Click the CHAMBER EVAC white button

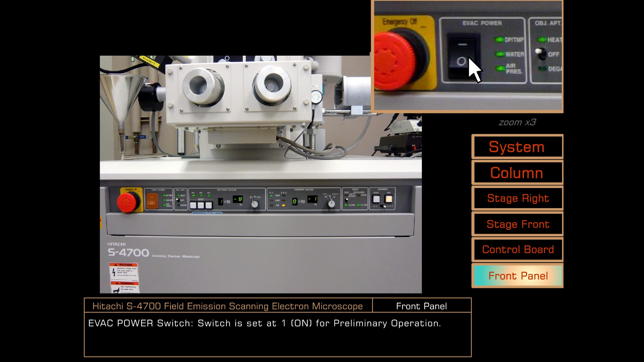376,199
